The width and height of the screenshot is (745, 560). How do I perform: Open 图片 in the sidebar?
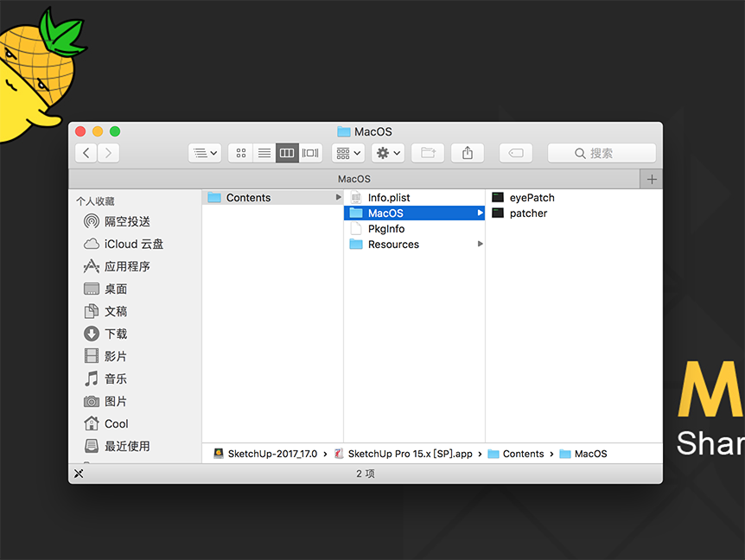click(105, 401)
